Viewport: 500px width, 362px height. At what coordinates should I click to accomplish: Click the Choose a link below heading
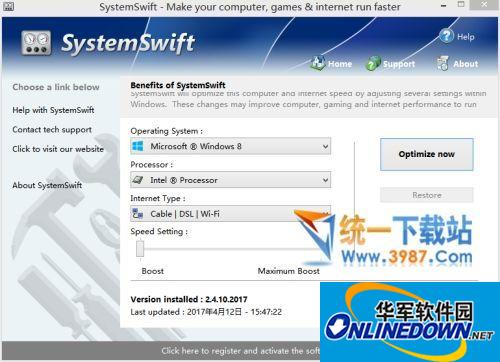(56, 87)
